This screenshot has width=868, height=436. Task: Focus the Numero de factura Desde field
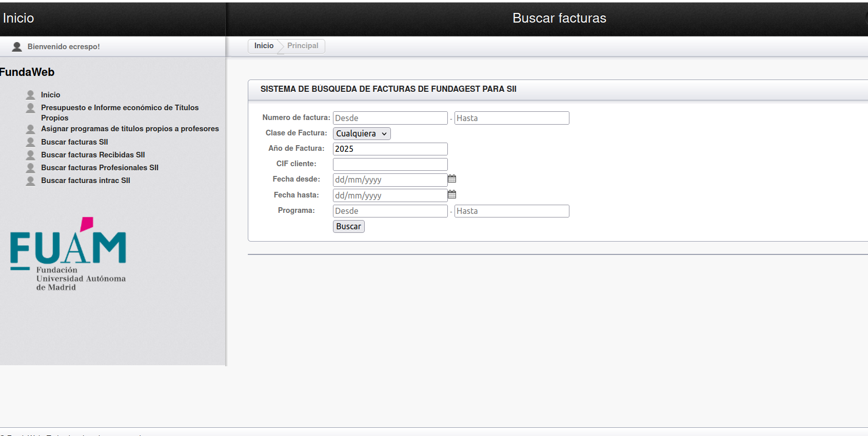(x=390, y=118)
